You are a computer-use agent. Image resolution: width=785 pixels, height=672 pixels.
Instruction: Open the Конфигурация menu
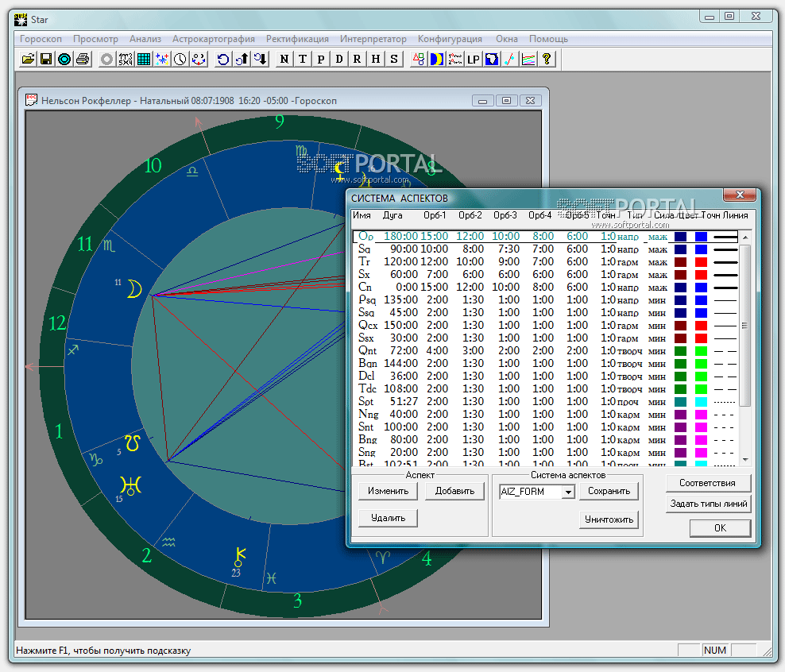click(x=450, y=39)
